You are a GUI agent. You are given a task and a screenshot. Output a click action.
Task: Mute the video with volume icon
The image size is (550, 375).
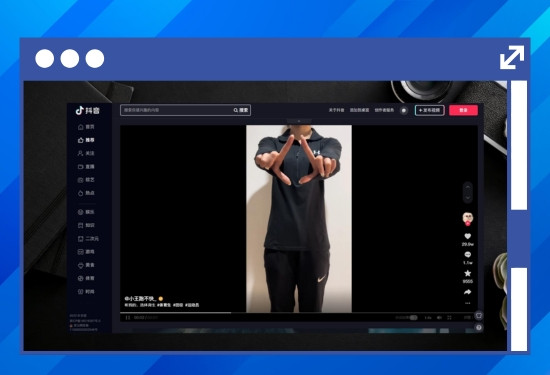[x=439, y=317]
